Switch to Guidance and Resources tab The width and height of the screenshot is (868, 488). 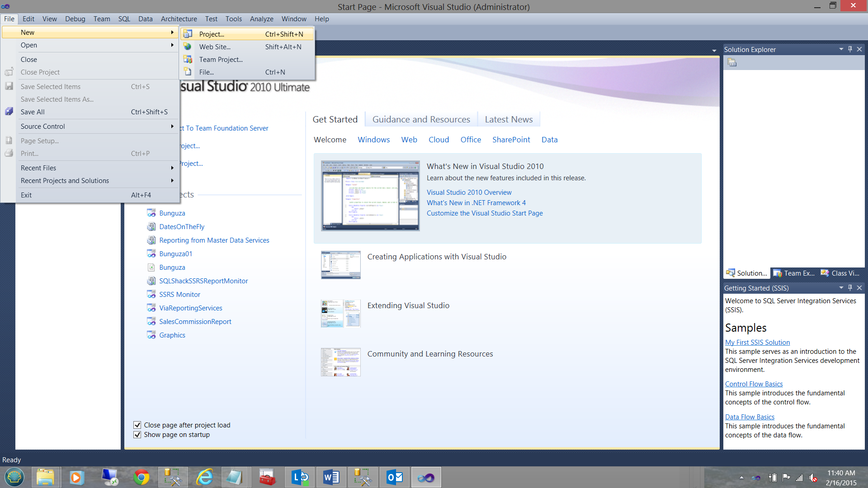(x=421, y=119)
